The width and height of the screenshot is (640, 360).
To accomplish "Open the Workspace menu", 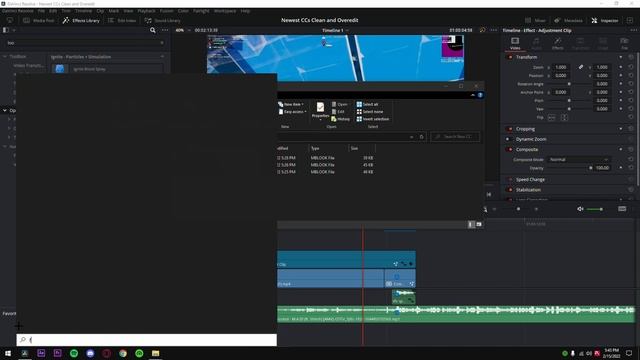I will pyautogui.click(x=225, y=11).
